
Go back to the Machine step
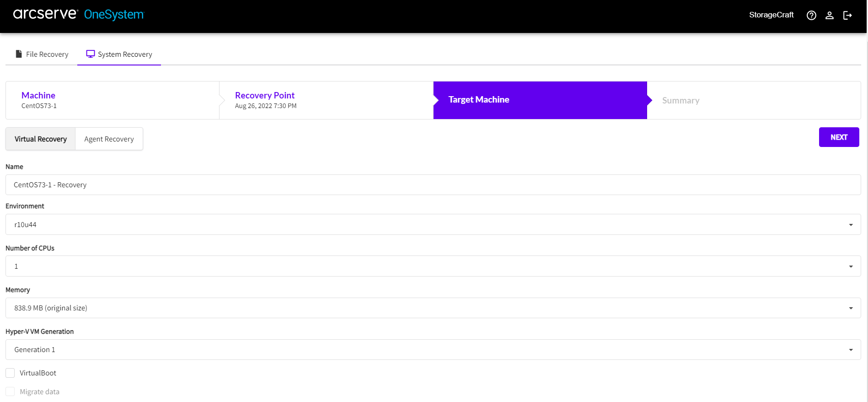[38, 95]
